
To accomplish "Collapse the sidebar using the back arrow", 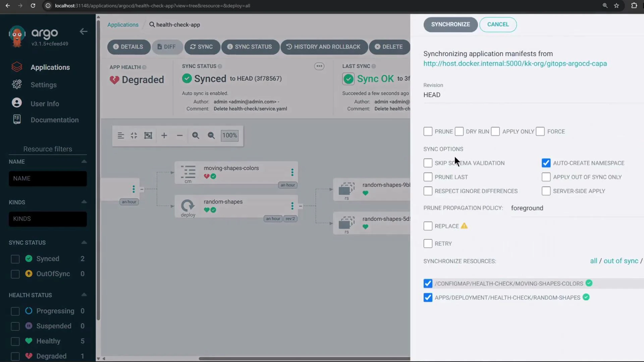I will [x=83, y=31].
